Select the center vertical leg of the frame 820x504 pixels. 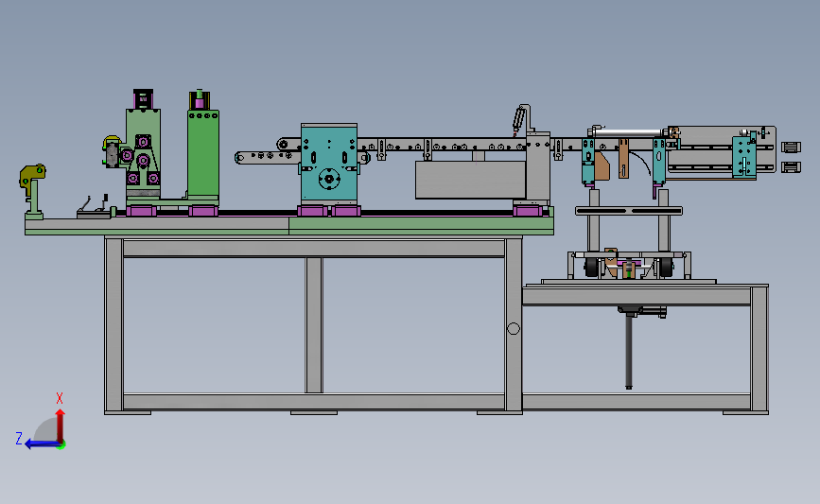tap(314, 324)
